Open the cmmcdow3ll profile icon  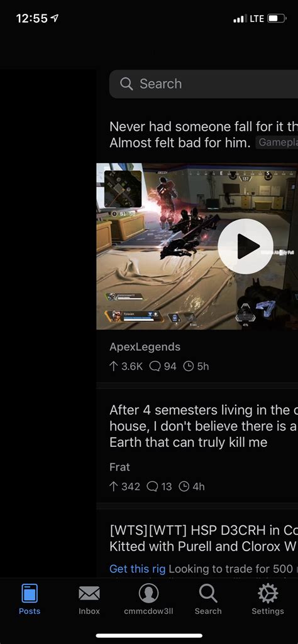coord(148,594)
